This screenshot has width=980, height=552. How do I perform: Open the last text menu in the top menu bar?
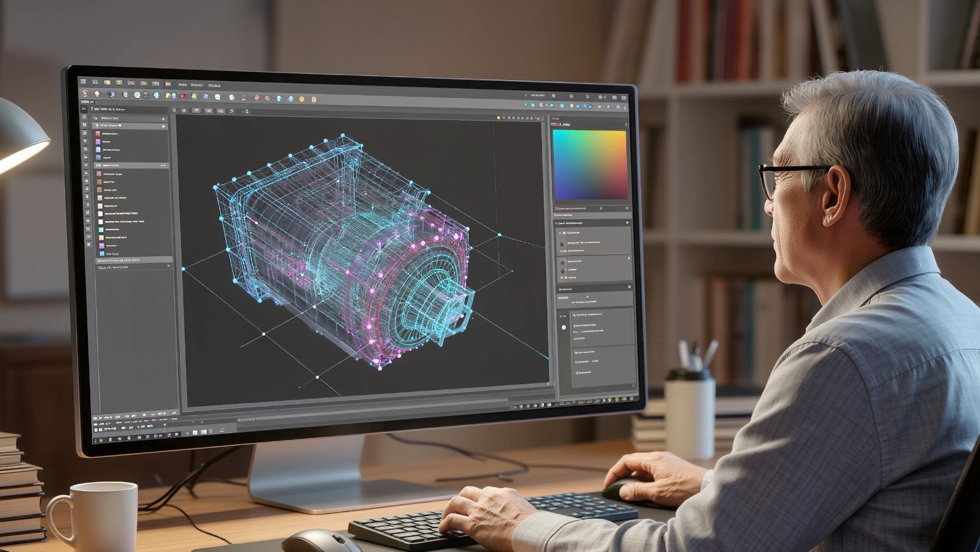[215, 86]
